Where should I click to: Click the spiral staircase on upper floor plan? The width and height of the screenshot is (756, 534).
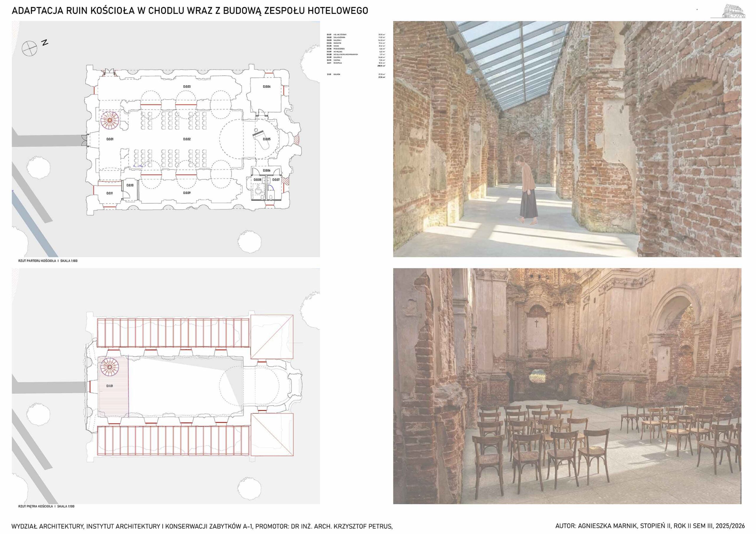tap(109, 367)
